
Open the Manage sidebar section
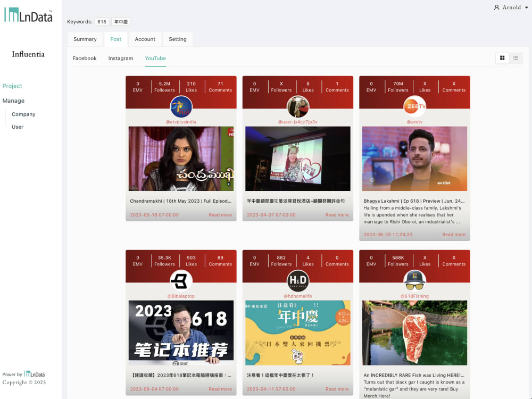coord(13,101)
